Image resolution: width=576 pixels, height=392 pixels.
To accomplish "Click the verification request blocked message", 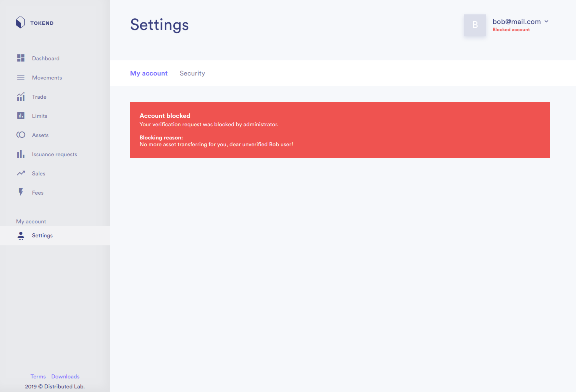I will click(209, 124).
